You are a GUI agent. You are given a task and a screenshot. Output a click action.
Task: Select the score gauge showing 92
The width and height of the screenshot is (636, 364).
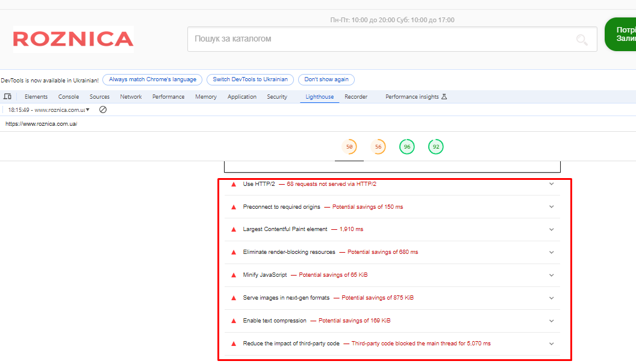coord(436,147)
